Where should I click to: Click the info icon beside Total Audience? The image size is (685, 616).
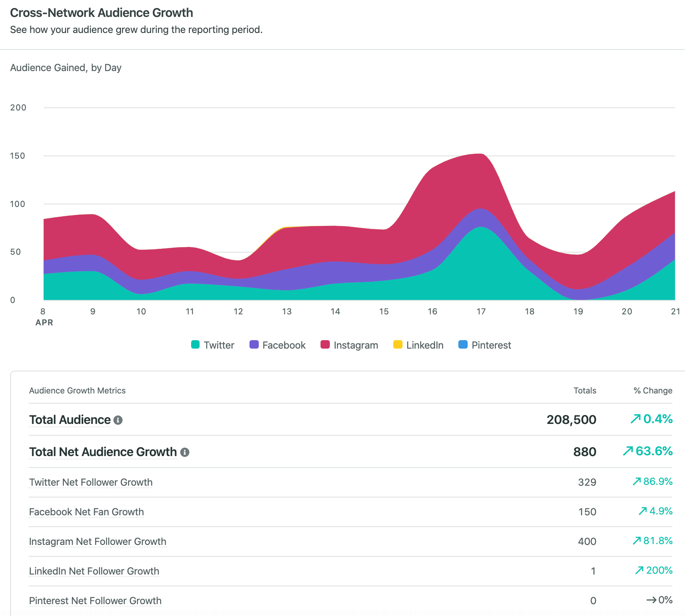coord(119,420)
